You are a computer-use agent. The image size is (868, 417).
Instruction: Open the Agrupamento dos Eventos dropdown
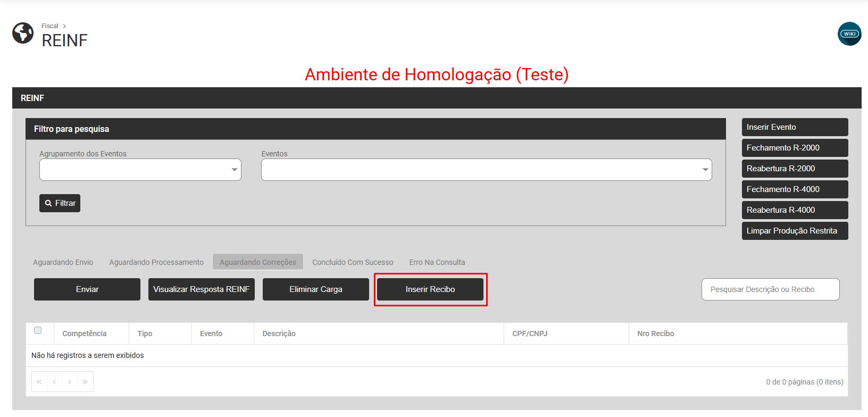[x=140, y=170]
